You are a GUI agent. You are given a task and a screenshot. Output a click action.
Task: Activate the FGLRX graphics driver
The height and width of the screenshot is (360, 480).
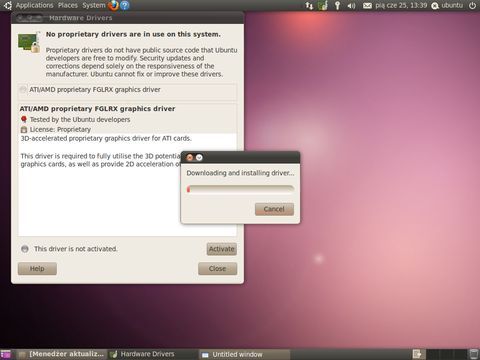click(222, 249)
